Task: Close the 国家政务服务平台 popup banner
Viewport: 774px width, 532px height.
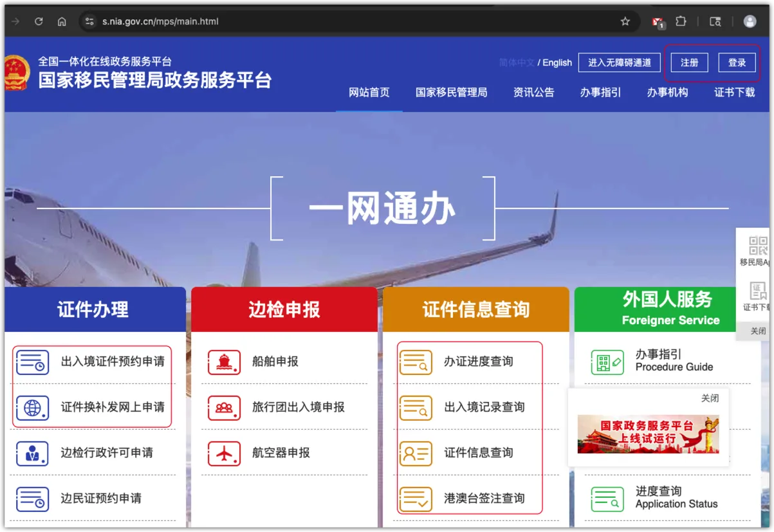Action: pos(710,398)
